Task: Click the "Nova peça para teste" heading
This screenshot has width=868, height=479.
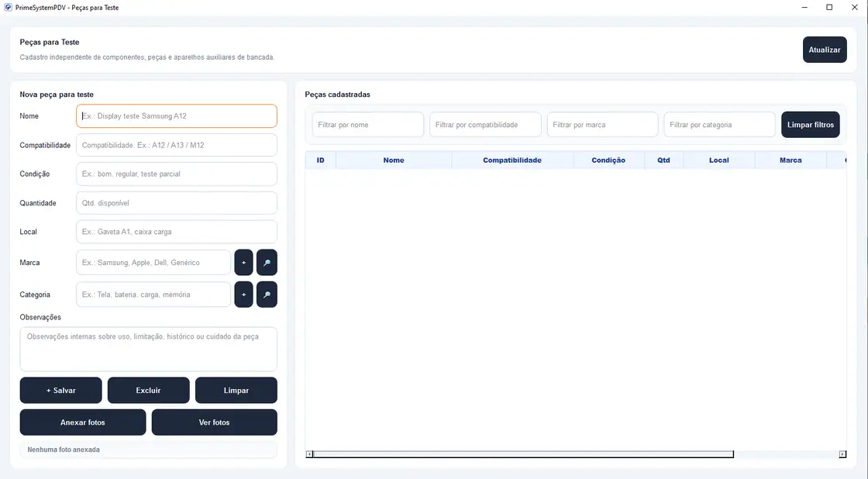Action: pyautogui.click(x=57, y=95)
